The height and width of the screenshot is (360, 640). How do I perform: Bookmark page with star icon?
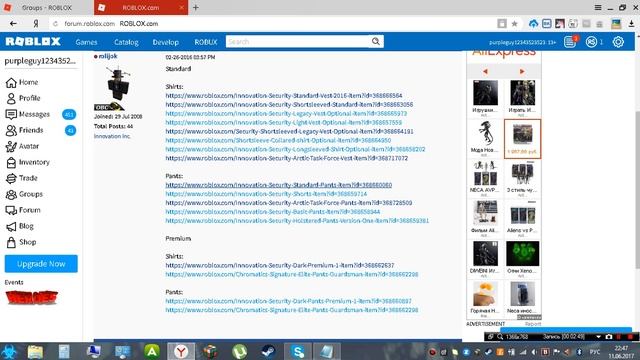(x=514, y=24)
